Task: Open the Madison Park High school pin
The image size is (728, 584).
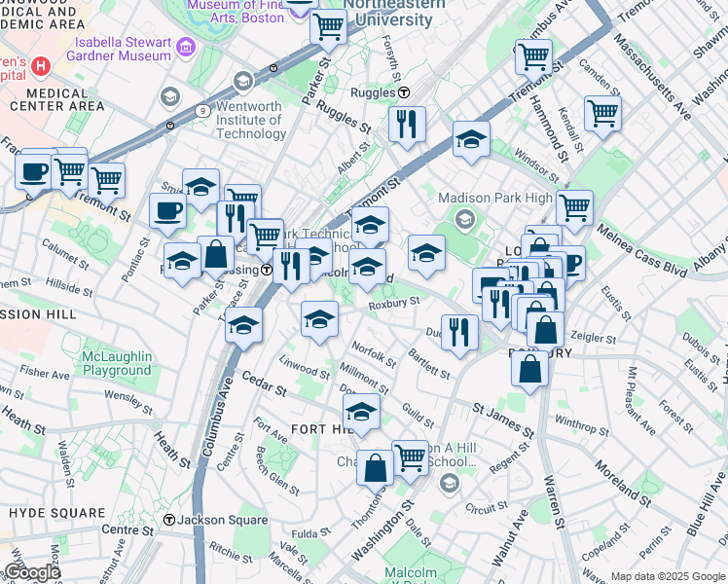Action: pyautogui.click(x=465, y=219)
